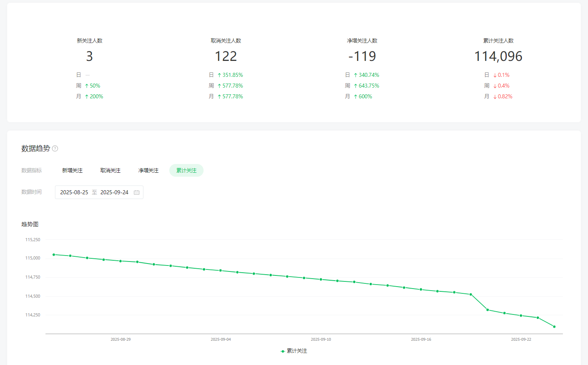
Task: Switch to the 净增关注 metric tab
Action: point(149,170)
